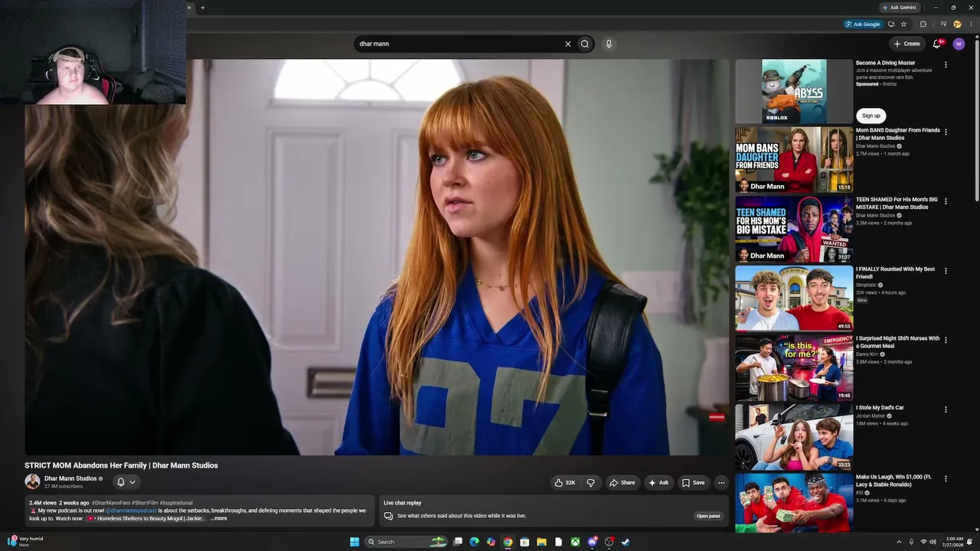
Task: Open the live chat replay panel
Action: 708,516
